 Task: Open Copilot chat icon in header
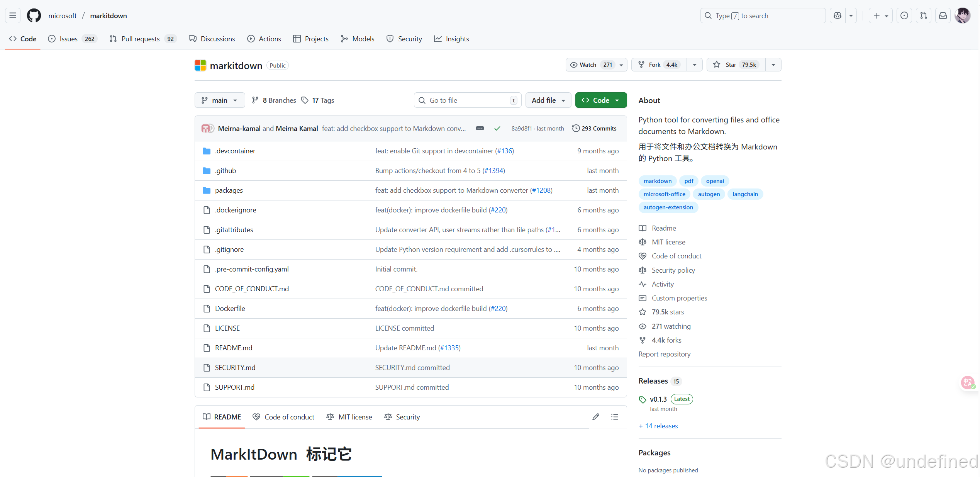click(x=837, y=15)
